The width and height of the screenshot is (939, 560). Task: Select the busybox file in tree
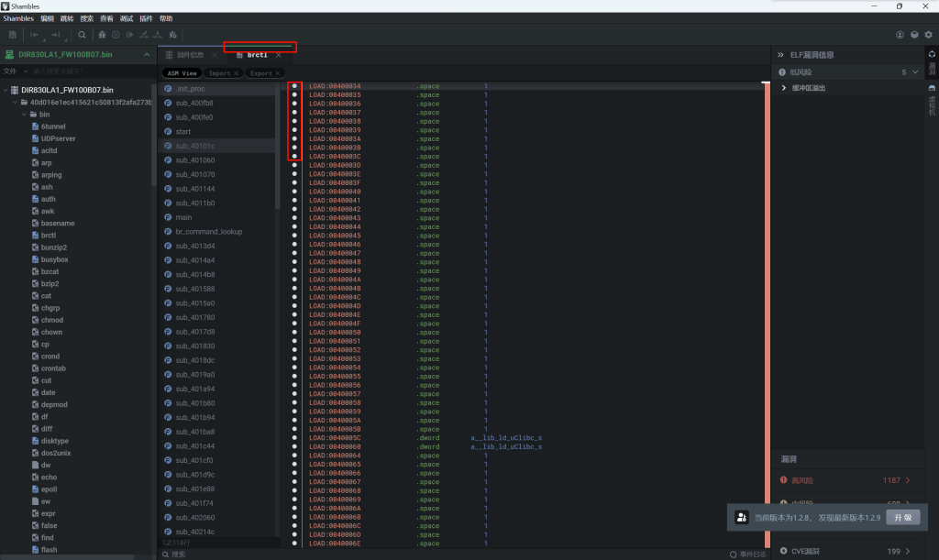55,259
